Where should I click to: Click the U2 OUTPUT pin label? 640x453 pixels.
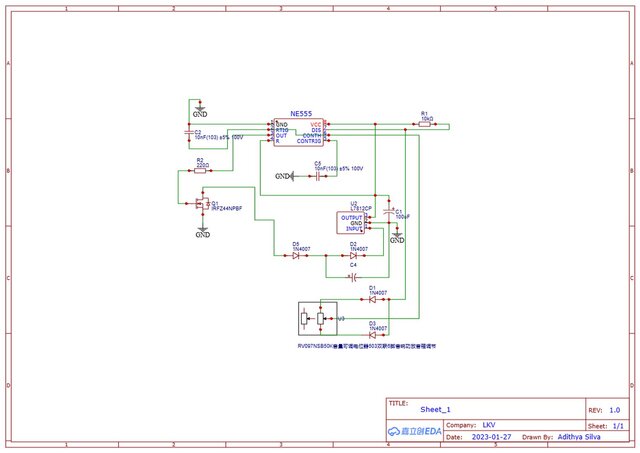(x=351, y=218)
